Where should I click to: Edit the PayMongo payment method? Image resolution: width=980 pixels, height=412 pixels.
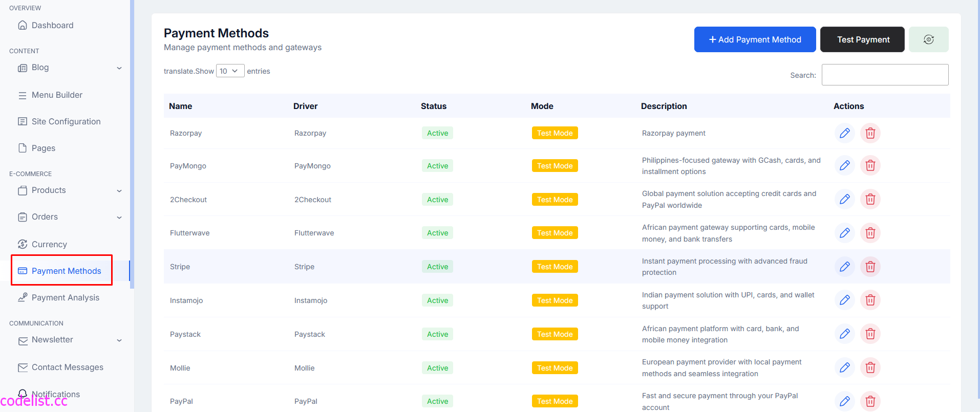pyautogui.click(x=845, y=165)
